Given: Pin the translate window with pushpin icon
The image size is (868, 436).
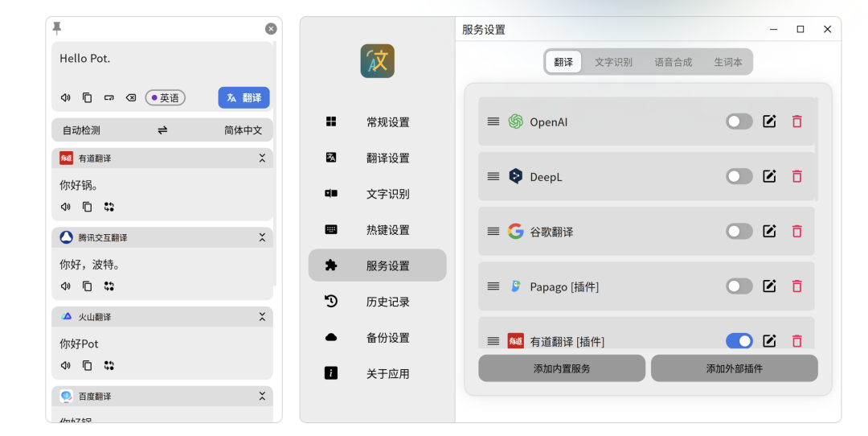Looking at the screenshot, I should (x=56, y=27).
